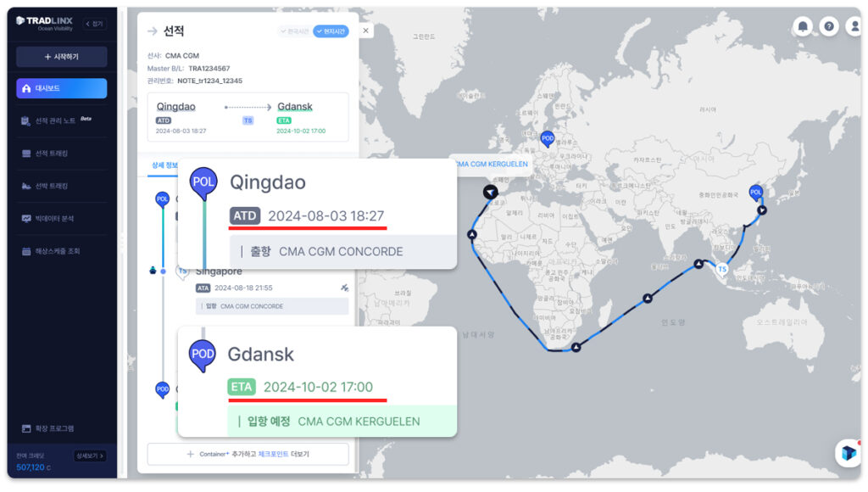Screen dimensions: 868x492
Task: Click the small POL pin in timeline
Action: [162, 198]
